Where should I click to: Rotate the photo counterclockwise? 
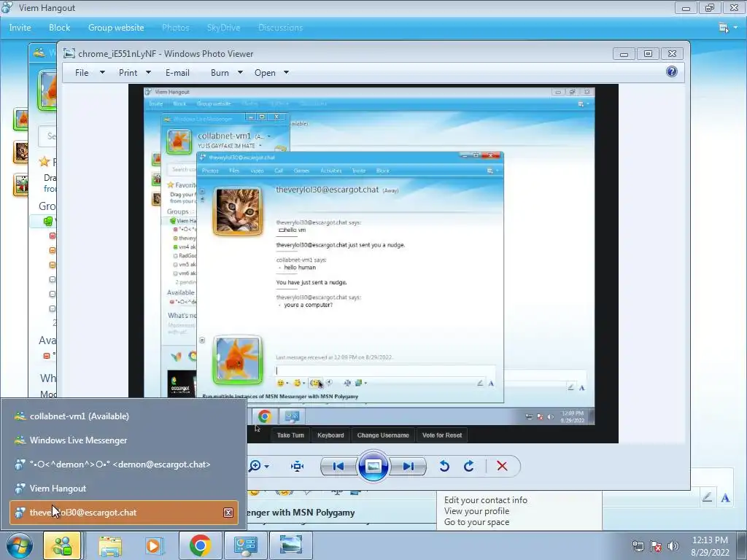(x=444, y=466)
